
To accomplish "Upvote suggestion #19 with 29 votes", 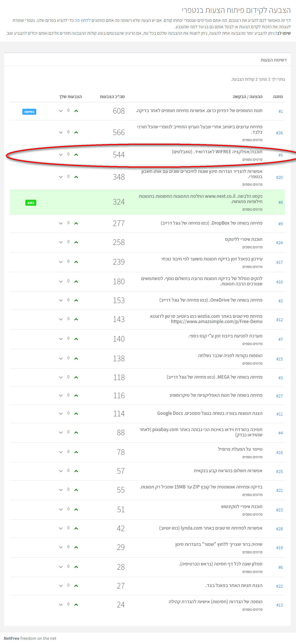I will click(x=76, y=547).
